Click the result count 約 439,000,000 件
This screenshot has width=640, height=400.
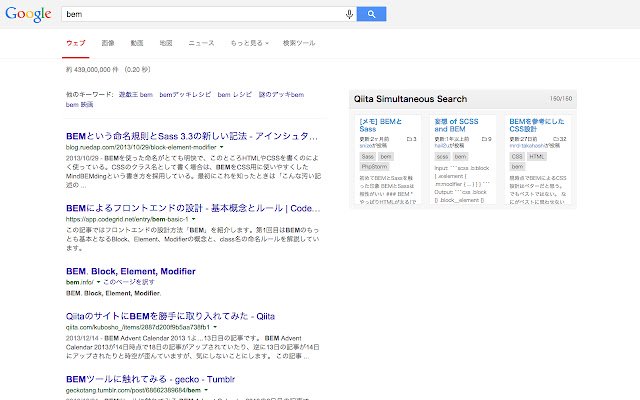coord(92,70)
